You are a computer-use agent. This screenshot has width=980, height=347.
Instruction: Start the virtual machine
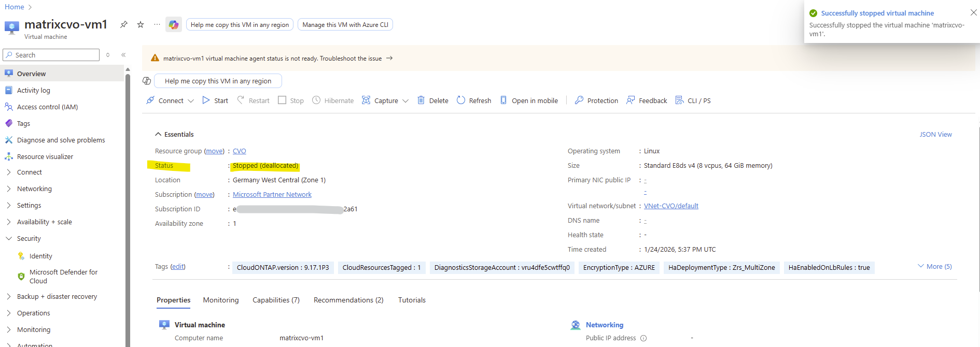tap(215, 100)
